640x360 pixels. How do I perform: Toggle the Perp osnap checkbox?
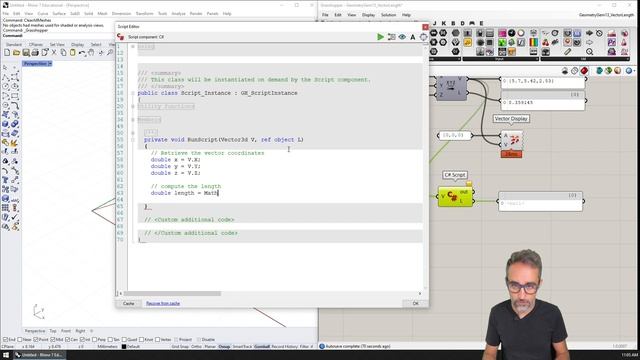pos(95,340)
